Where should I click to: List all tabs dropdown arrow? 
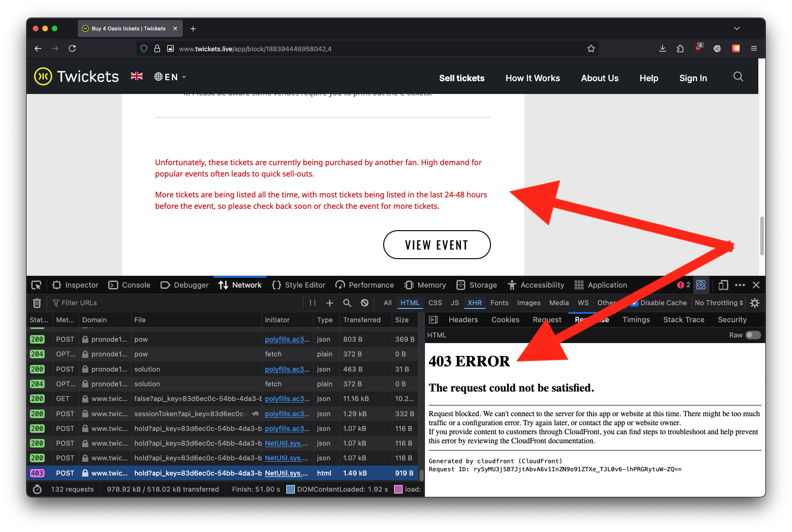tap(736, 28)
